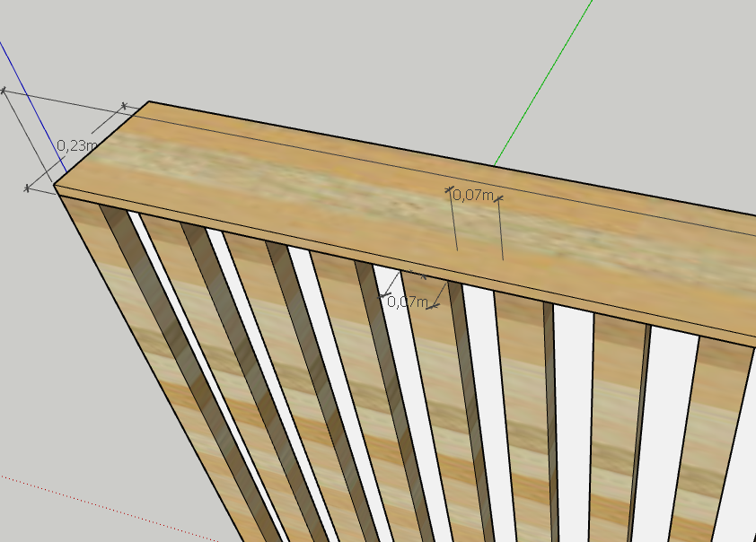
Task: Select the 0,07m dimension on the top board
Action: [473, 195]
